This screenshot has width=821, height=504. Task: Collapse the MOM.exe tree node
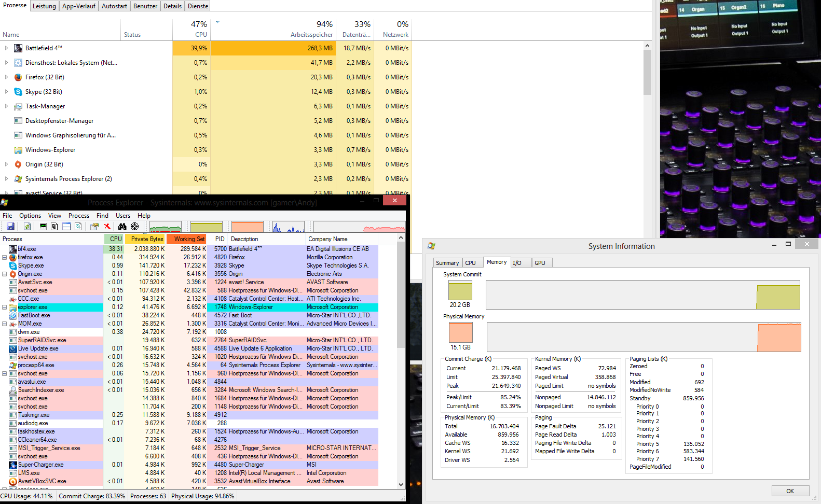pos(5,324)
